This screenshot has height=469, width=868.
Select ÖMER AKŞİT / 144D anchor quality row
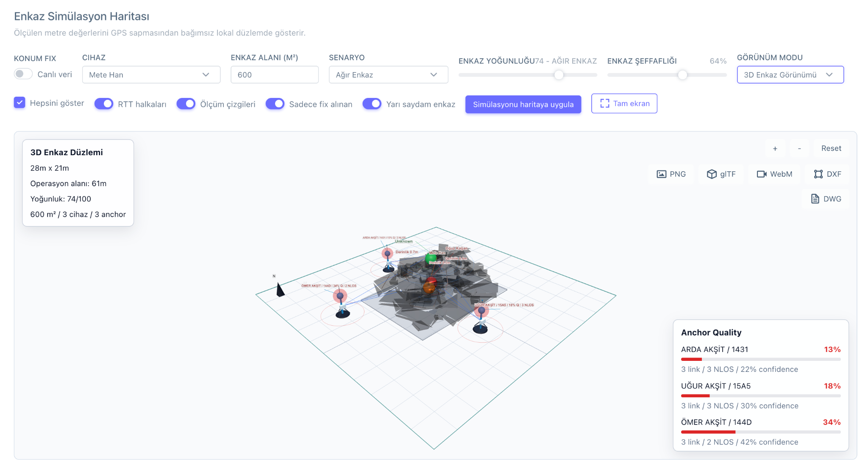(761, 432)
